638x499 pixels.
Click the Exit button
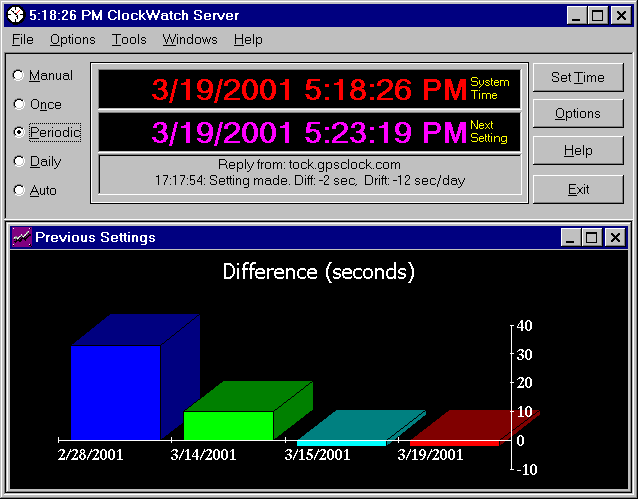[578, 189]
